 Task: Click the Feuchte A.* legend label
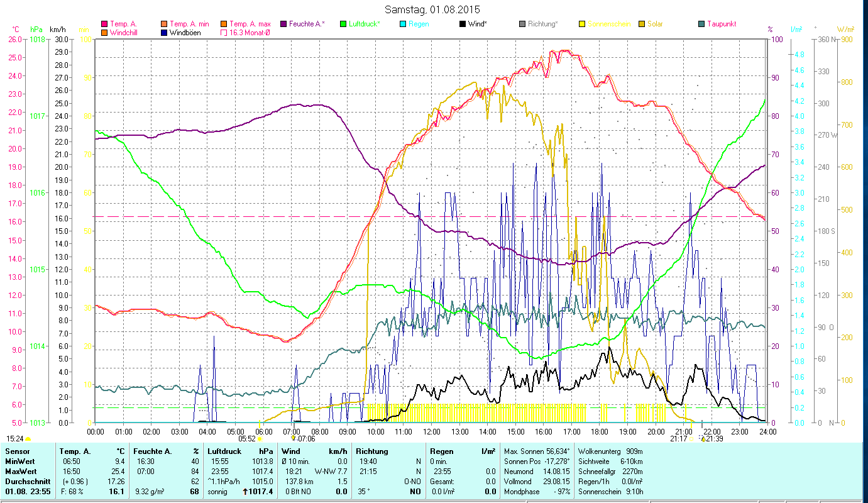[307, 24]
